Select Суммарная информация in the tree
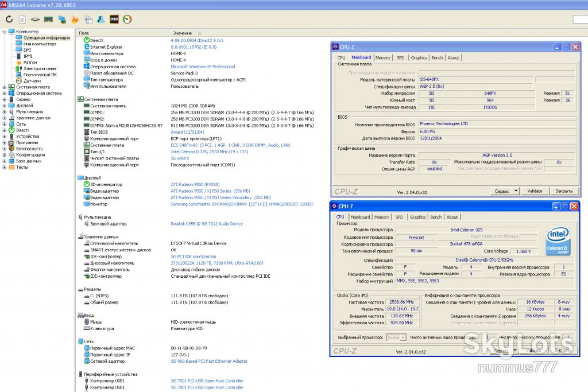588x392 pixels. (47, 37)
